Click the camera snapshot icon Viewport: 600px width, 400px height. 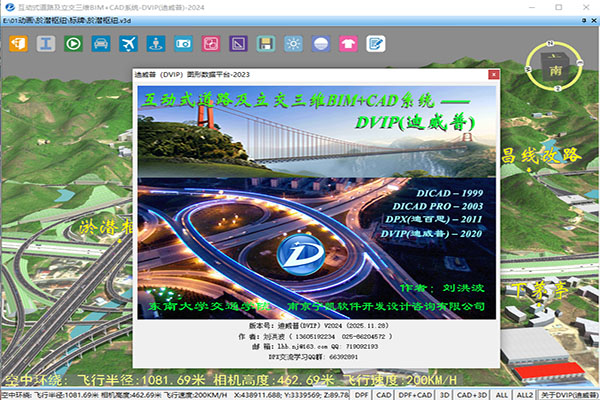[x=183, y=43]
